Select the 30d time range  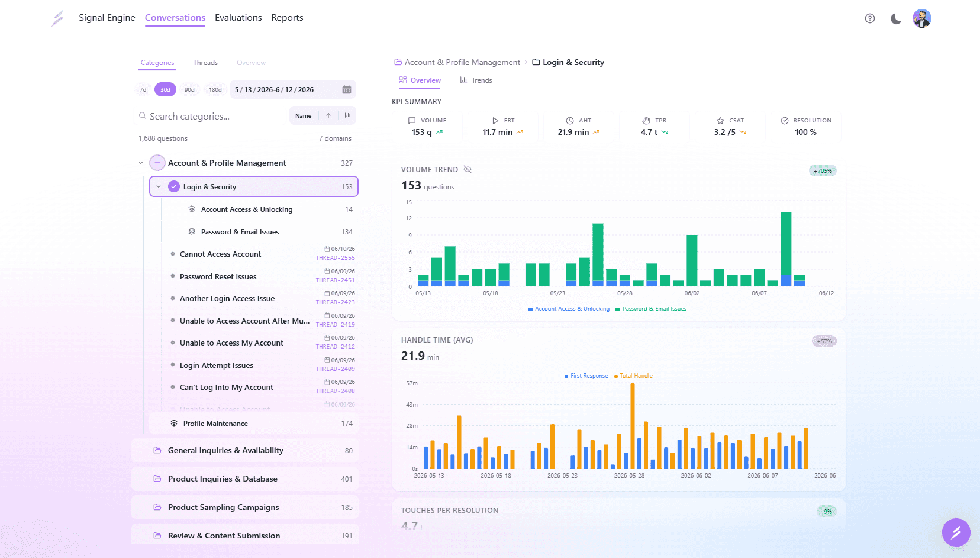point(165,90)
